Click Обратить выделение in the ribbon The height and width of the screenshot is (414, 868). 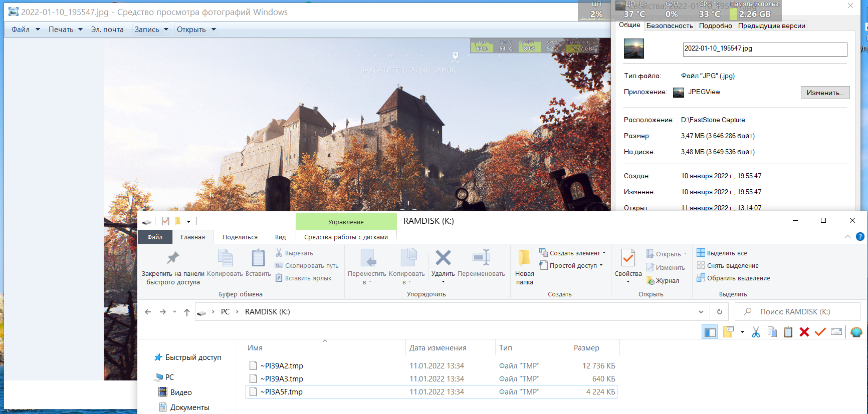tap(733, 278)
